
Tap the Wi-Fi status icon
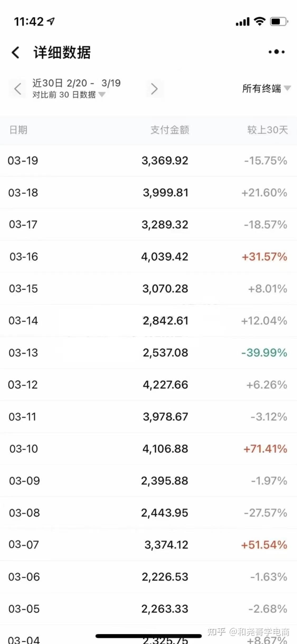[x=260, y=21]
